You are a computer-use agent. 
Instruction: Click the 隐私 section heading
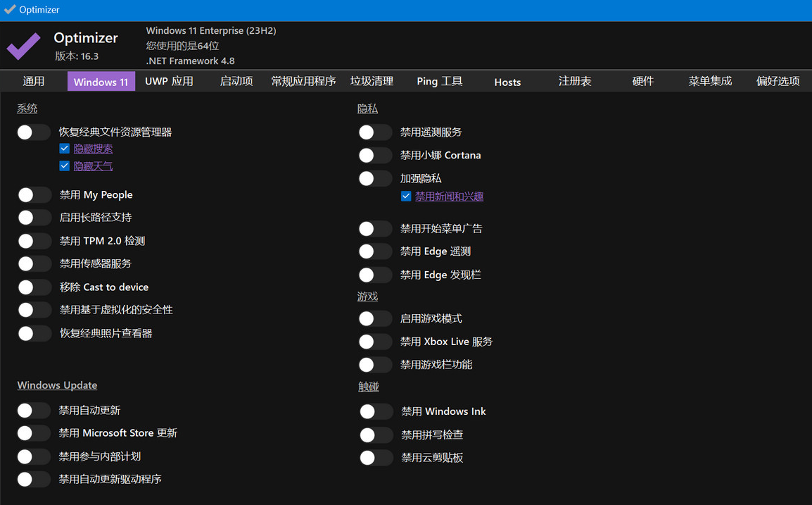coord(367,109)
